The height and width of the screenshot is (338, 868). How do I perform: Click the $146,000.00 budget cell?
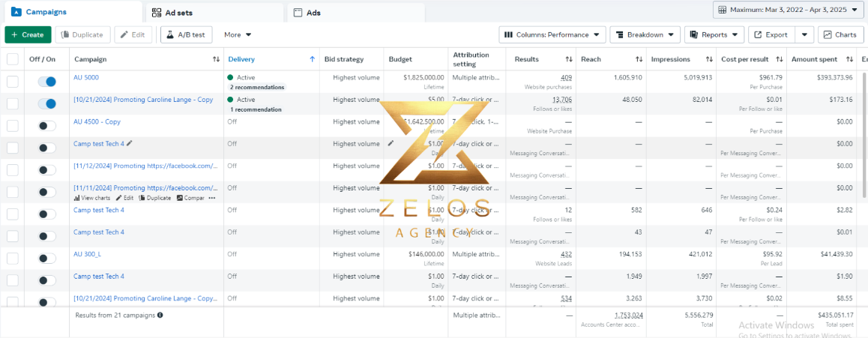pos(425,255)
